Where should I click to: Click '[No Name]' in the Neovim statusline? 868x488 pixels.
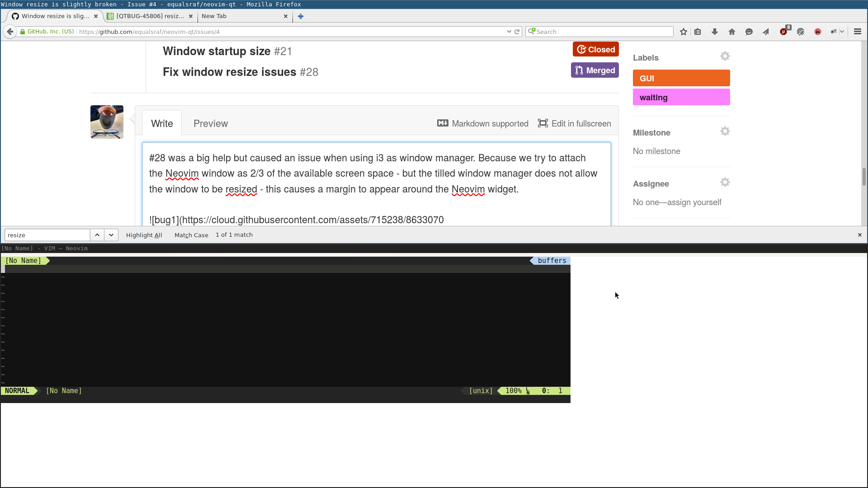tap(64, 391)
